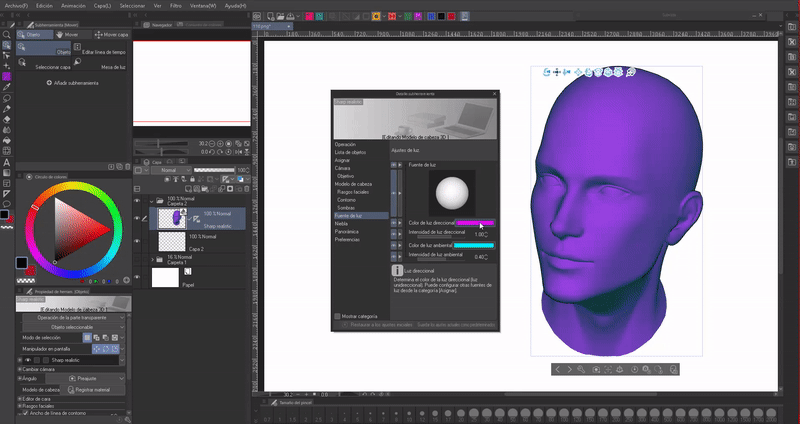This screenshot has width=800, height=424.
Task: Select the Text tool in the toolbar
Action: (6, 162)
